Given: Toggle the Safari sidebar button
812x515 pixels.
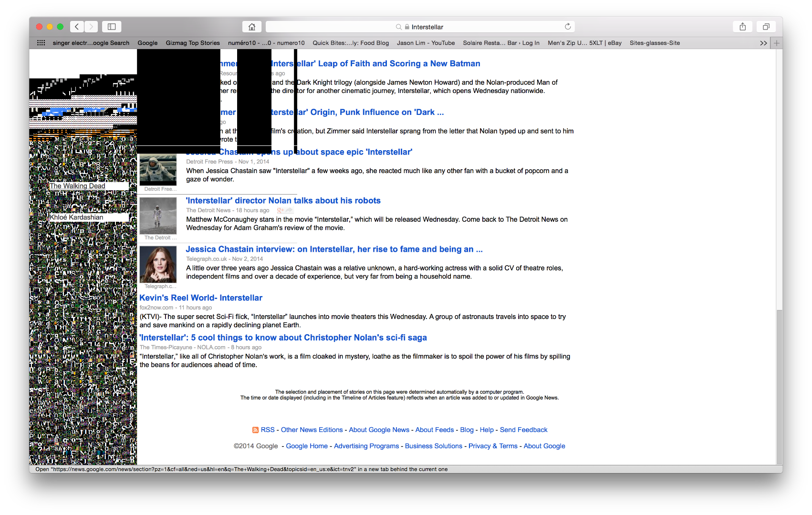Looking at the screenshot, I should 112,27.
